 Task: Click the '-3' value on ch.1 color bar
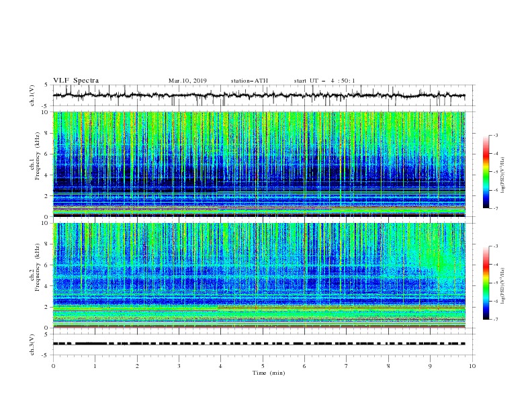tap(495, 135)
